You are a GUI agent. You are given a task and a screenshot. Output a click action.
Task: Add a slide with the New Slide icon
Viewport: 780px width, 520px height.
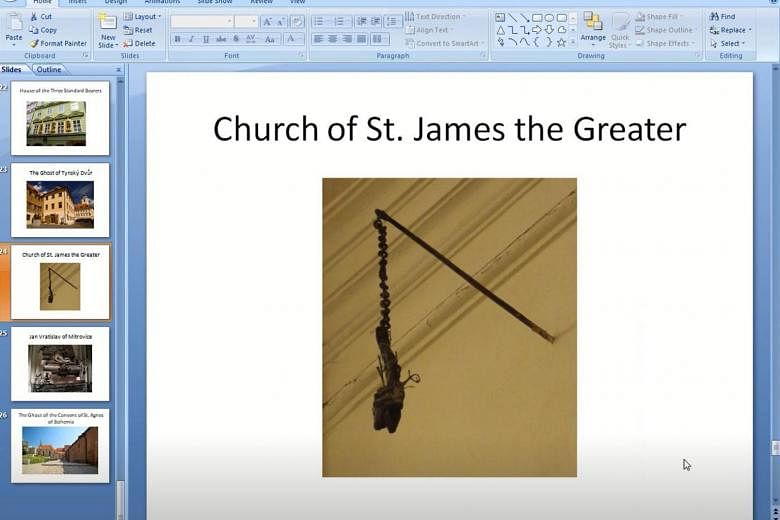coord(107,22)
